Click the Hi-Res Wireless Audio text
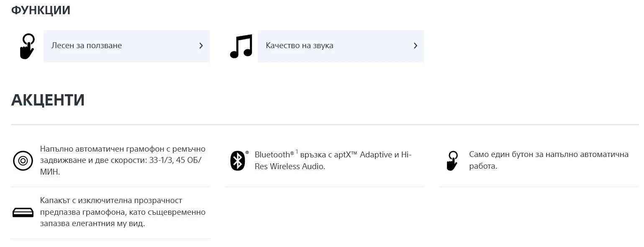The width and height of the screenshot is (644, 247). 290,167
